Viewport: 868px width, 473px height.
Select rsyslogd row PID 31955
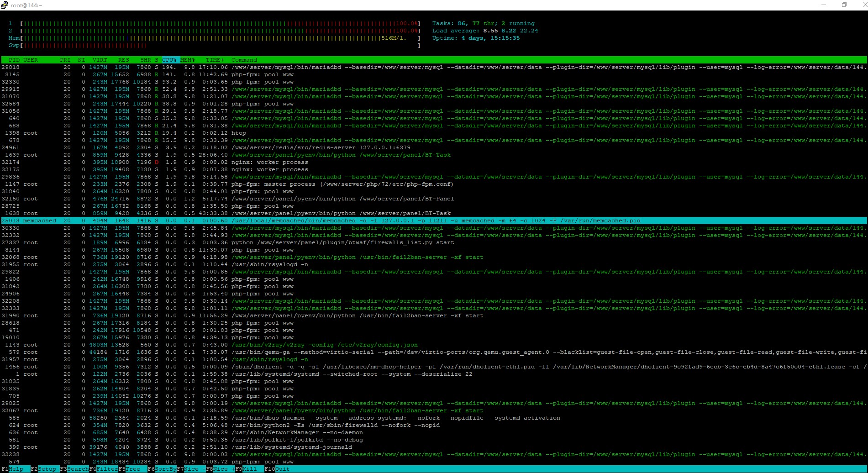(x=434, y=264)
